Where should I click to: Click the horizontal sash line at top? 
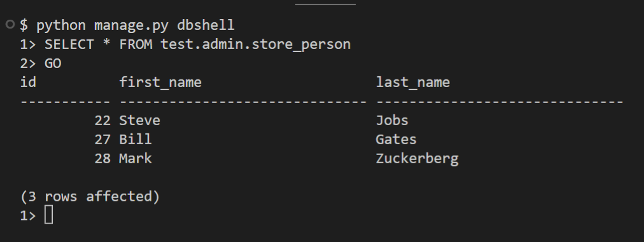coord(325,4)
